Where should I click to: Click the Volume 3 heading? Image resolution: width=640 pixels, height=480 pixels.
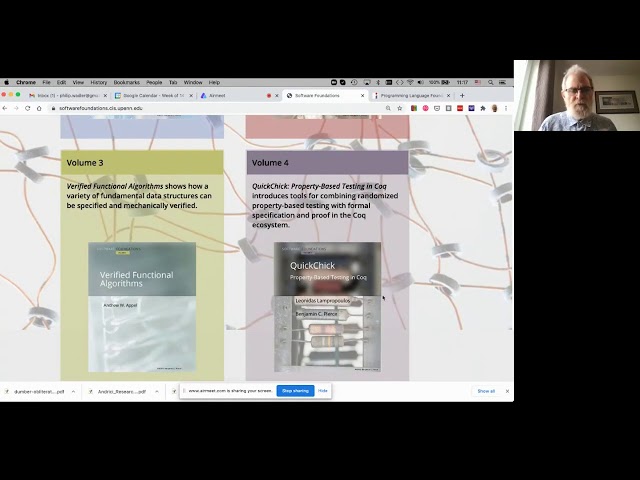coord(85,163)
